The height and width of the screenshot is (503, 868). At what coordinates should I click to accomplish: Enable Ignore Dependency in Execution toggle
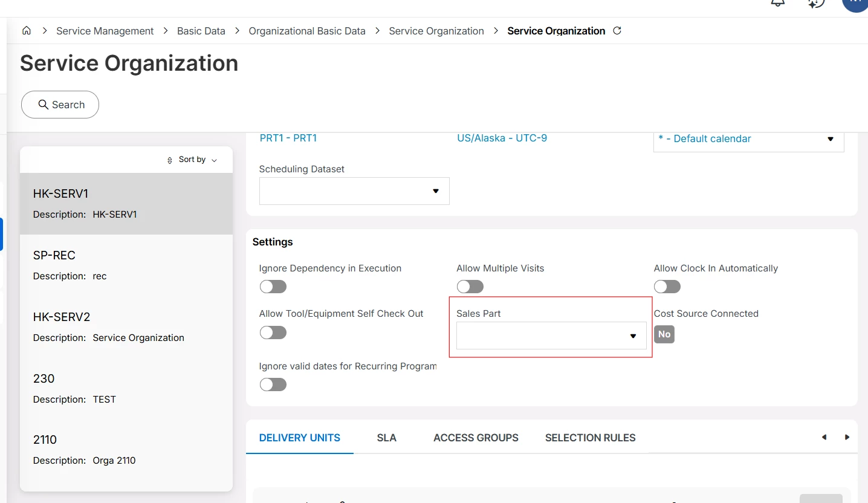click(273, 287)
